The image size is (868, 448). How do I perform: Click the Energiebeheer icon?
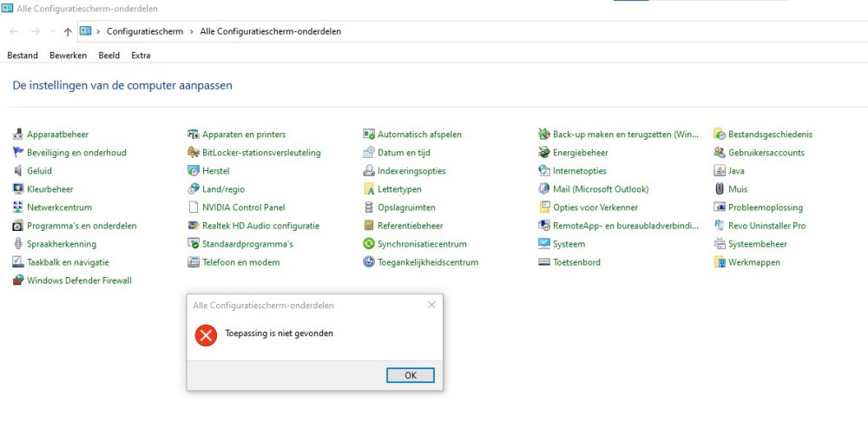click(543, 152)
